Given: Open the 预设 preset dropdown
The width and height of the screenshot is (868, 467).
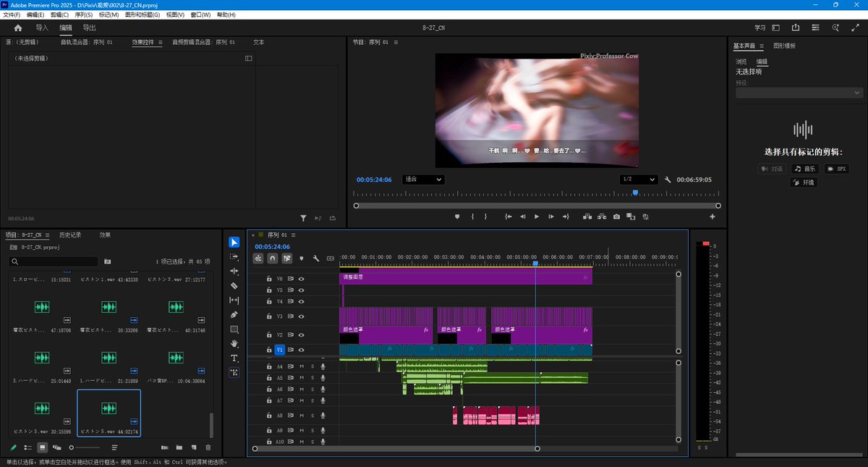Looking at the screenshot, I should pyautogui.click(x=799, y=93).
